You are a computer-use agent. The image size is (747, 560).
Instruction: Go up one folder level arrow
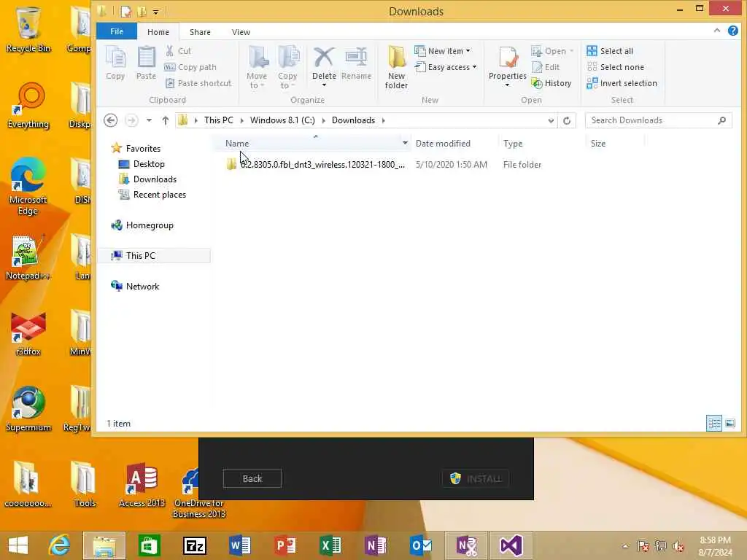click(x=166, y=120)
